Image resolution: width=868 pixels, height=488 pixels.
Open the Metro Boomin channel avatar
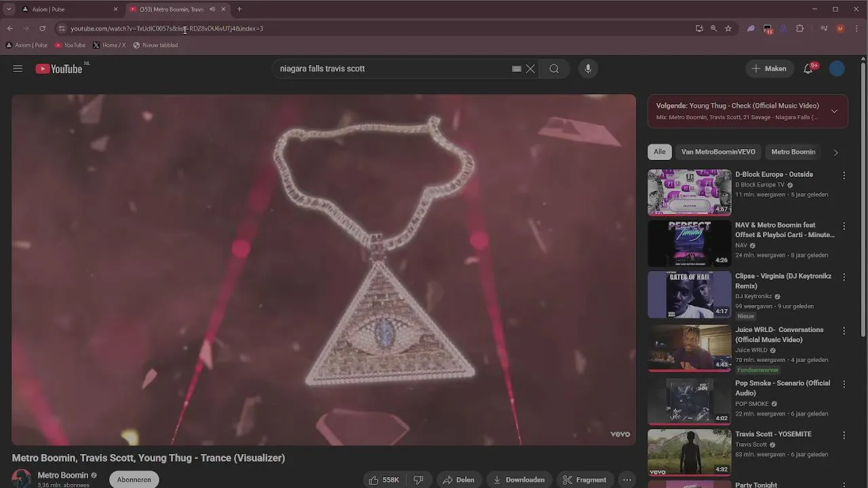click(21, 479)
